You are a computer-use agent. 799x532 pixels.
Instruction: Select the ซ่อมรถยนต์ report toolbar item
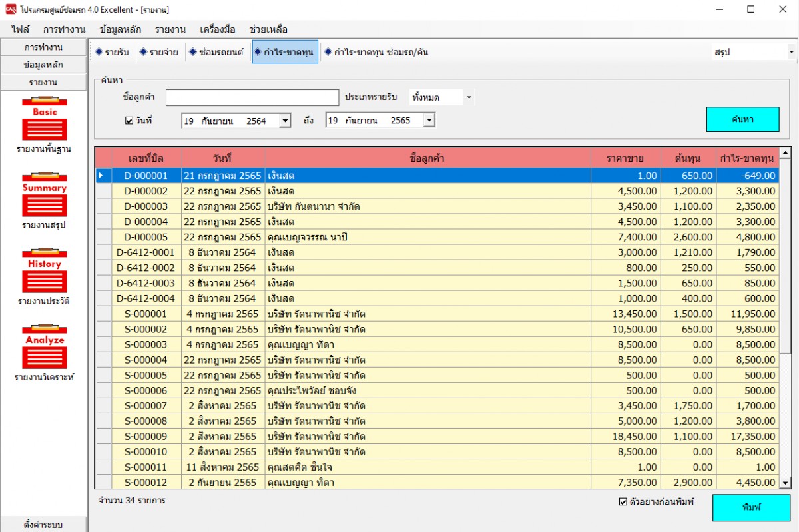click(216, 52)
